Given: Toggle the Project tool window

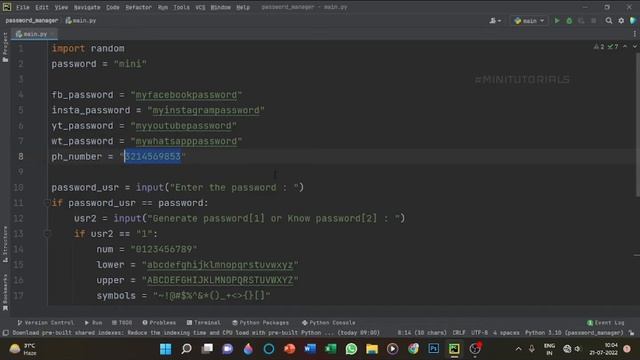Looking at the screenshot, I should (5, 47).
